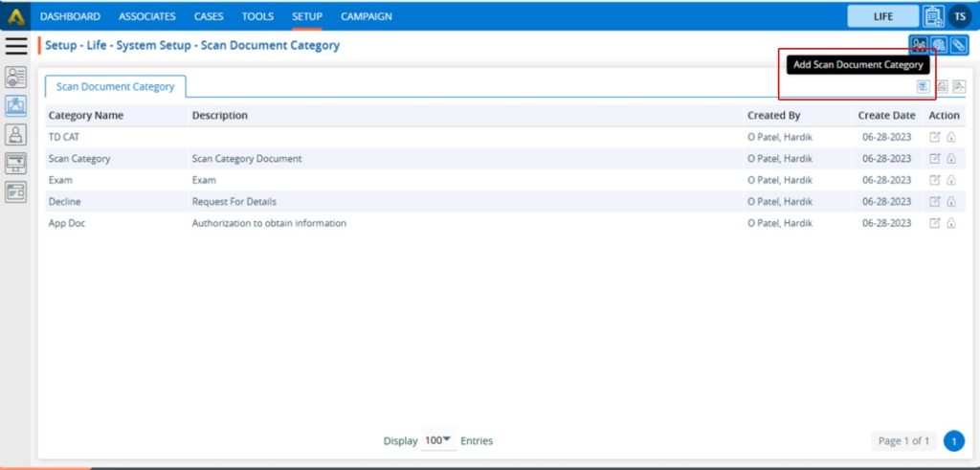The width and height of the screenshot is (980, 470).
Task: Open the CAMPAIGN menu
Action: coord(367,16)
